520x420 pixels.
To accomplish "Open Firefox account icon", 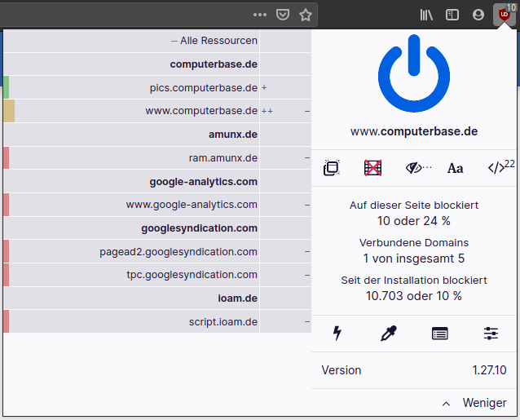I will click(x=478, y=15).
